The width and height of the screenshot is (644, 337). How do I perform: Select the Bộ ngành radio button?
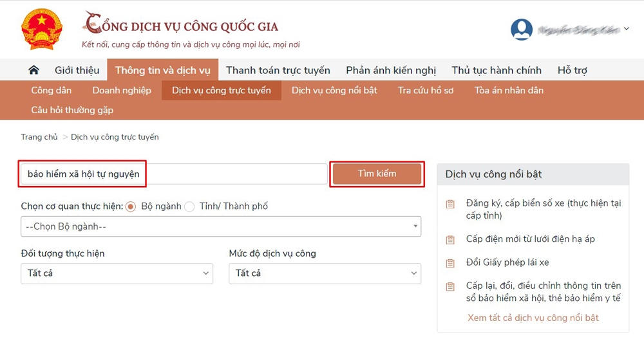point(131,206)
